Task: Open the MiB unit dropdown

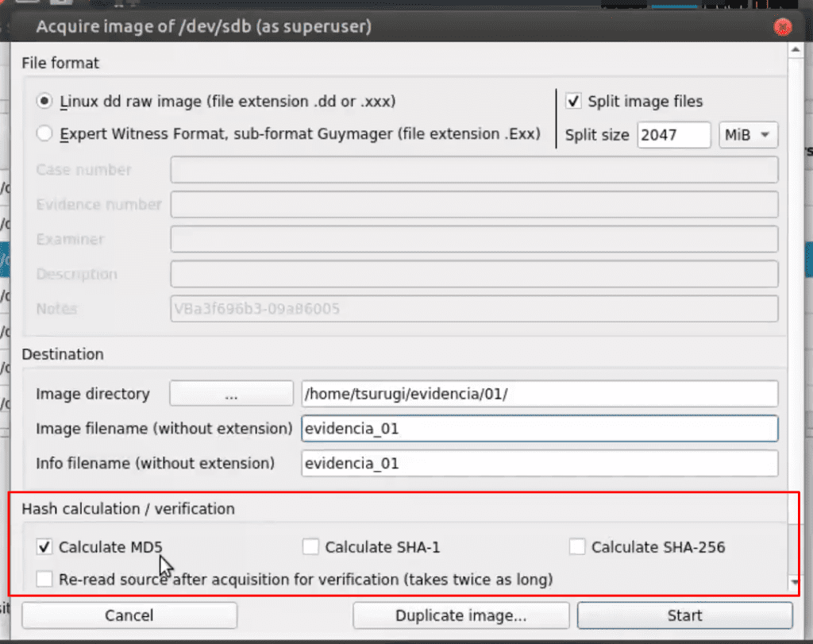Action: pos(748,135)
